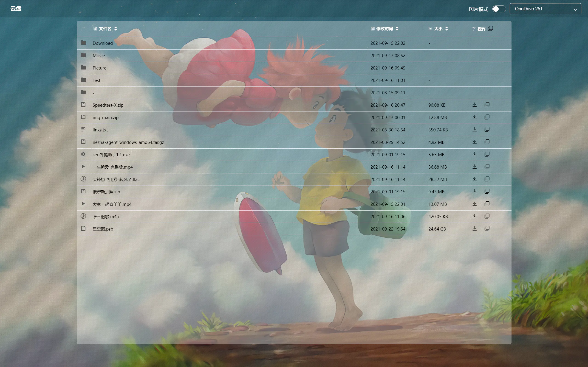Click copy-all icon beside 操作 header
This screenshot has height=367, width=588.
[491, 29]
